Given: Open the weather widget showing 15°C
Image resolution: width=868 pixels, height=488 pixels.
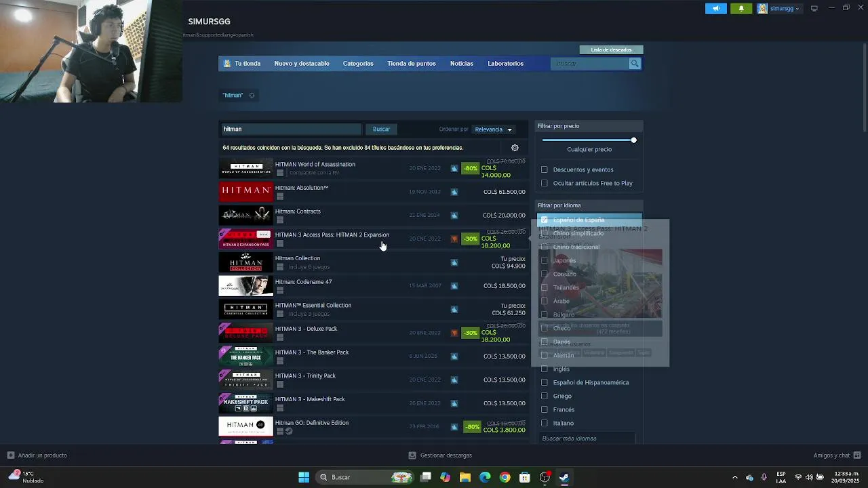Looking at the screenshot, I should (25, 477).
